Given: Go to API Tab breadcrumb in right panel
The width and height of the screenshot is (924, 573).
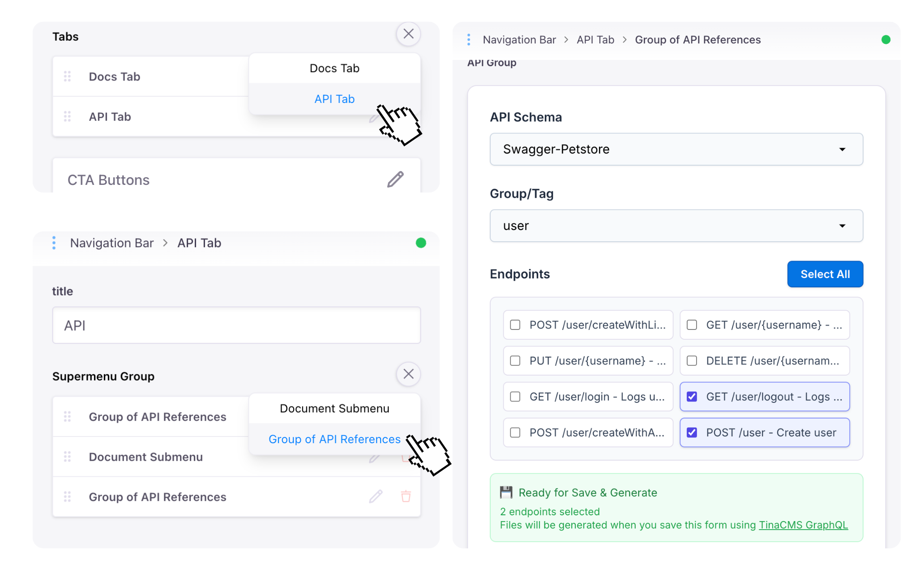Looking at the screenshot, I should pos(595,40).
